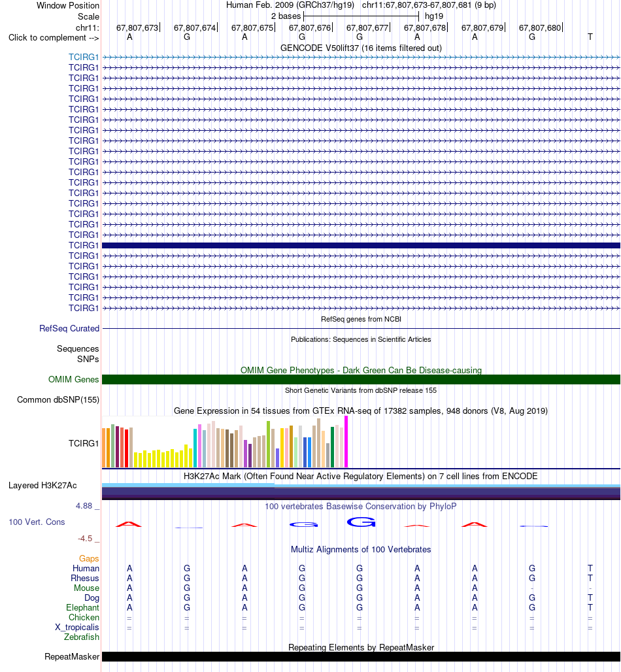Image resolution: width=621 pixels, height=672 pixels.
Task: Click the 'Mouse' species label
Action: pos(86,588)
